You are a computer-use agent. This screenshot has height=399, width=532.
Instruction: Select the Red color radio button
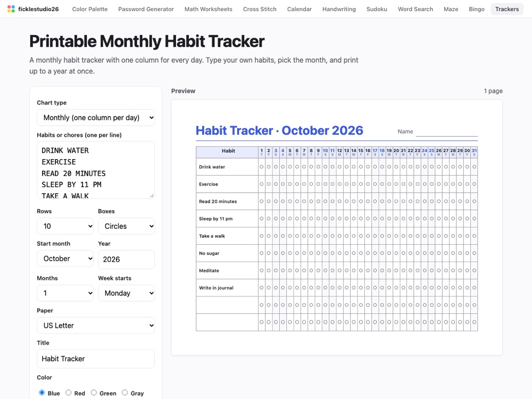[69, 393]
